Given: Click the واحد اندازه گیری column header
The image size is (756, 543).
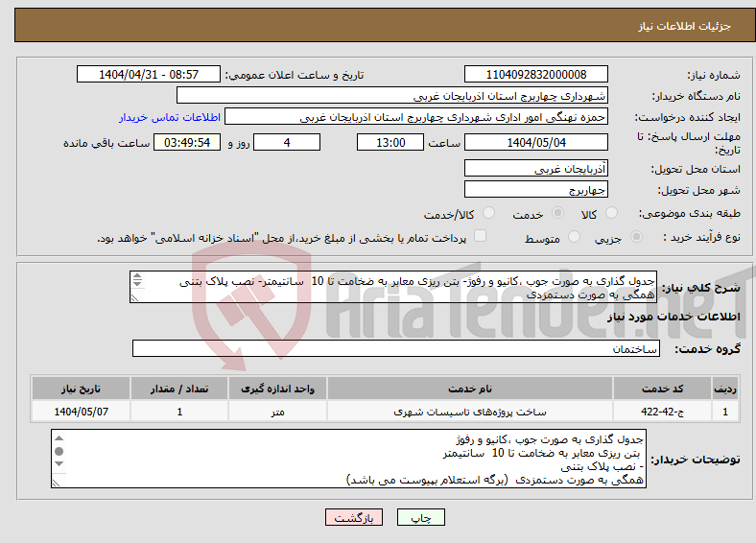Looking at the screenshot, I should (x=277, y=389).
